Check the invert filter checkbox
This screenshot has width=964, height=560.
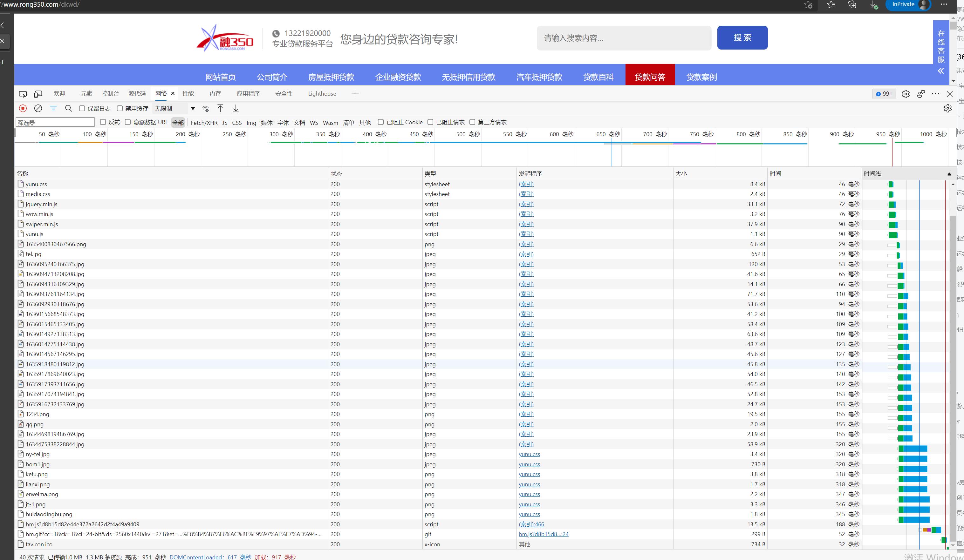coord(103,122)
